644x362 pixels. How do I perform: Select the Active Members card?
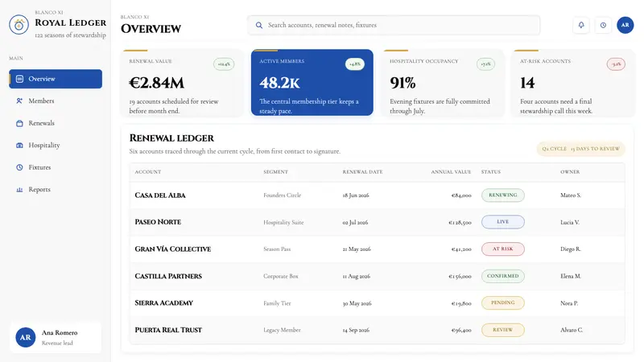[312, 83]
